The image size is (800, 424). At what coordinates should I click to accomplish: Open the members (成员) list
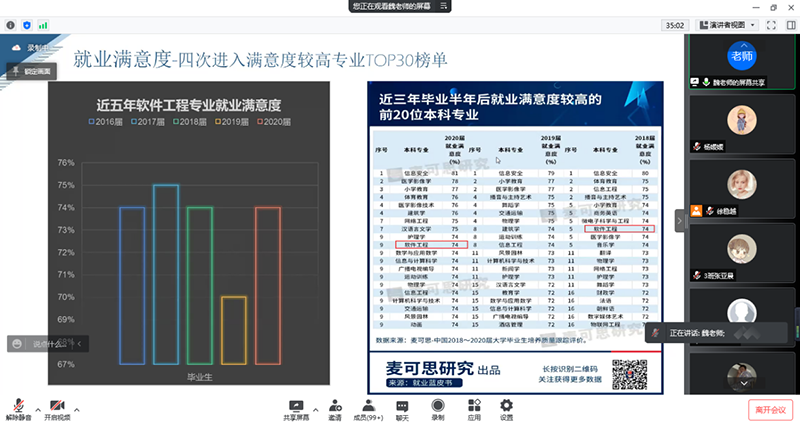pos(369,407)
